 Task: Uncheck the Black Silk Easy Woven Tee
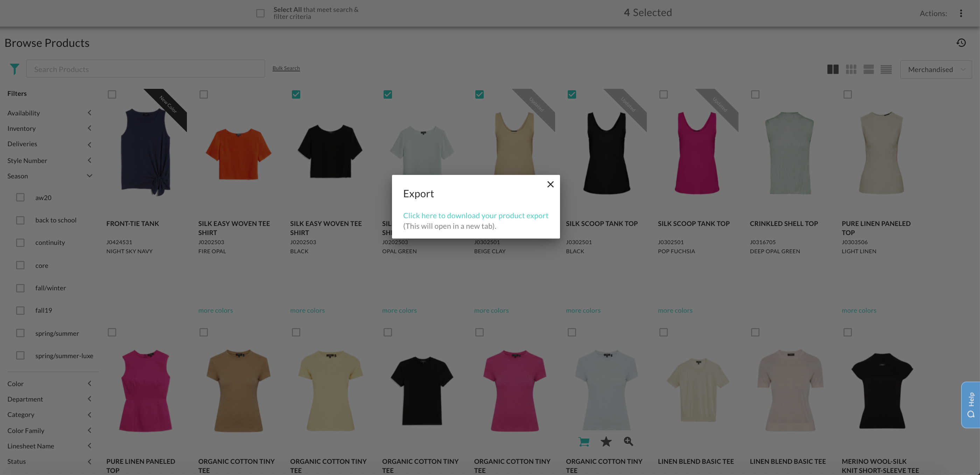point(296,94)
